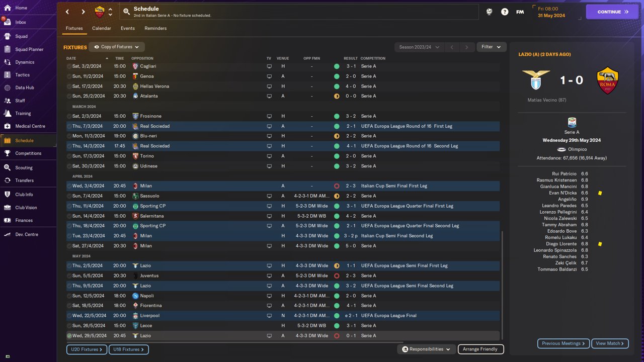
Task: Click the Squad shirt icon in sidebar
Action: coord(7,36)
